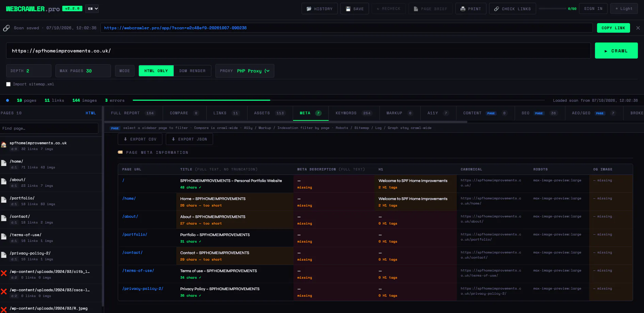Open the Markup tab
644x313 pixels.
(400, 113)
